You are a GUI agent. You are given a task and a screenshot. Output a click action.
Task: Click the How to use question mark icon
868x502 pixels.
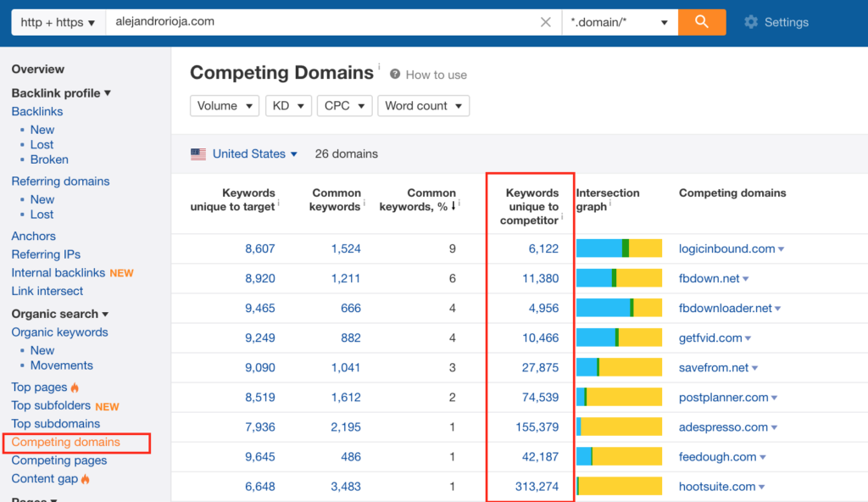pyautogui.click(x=395, y=75)
